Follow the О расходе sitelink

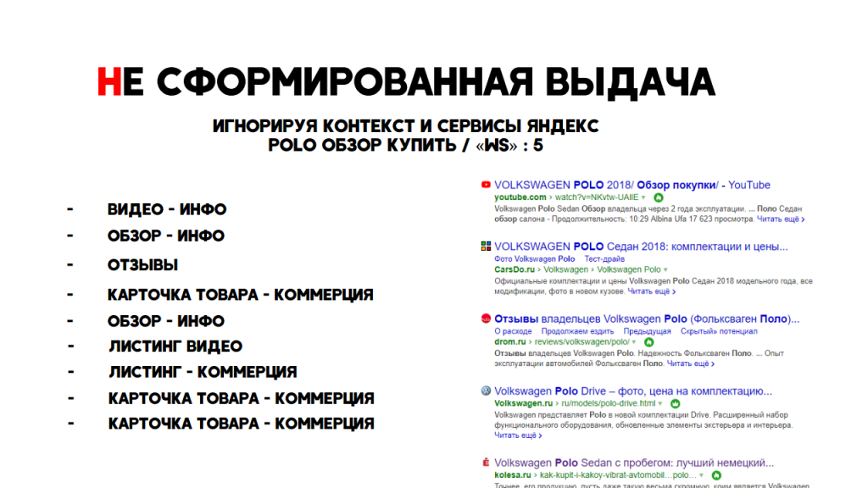point(513,331)
